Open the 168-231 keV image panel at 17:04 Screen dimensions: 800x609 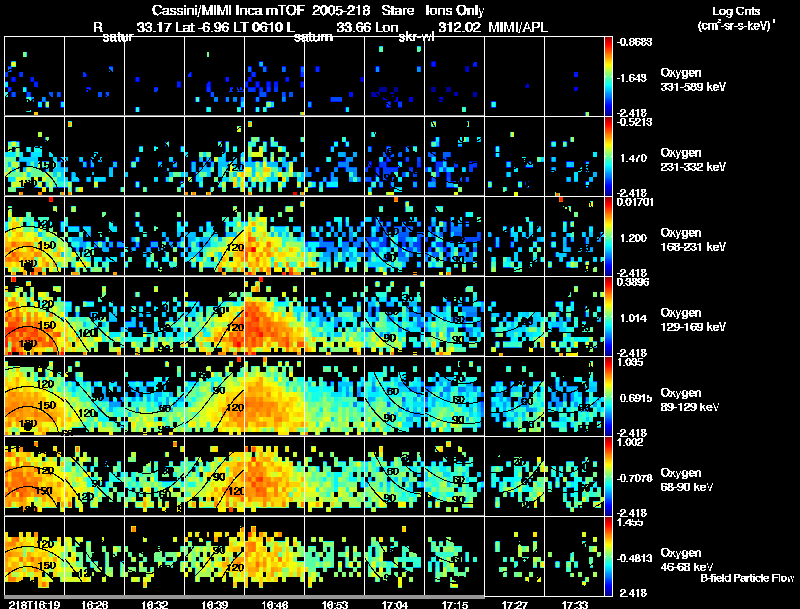pos(394,236)
